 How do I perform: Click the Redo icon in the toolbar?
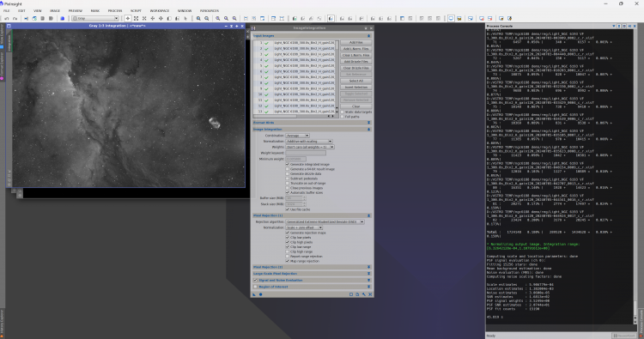[15, 19]
